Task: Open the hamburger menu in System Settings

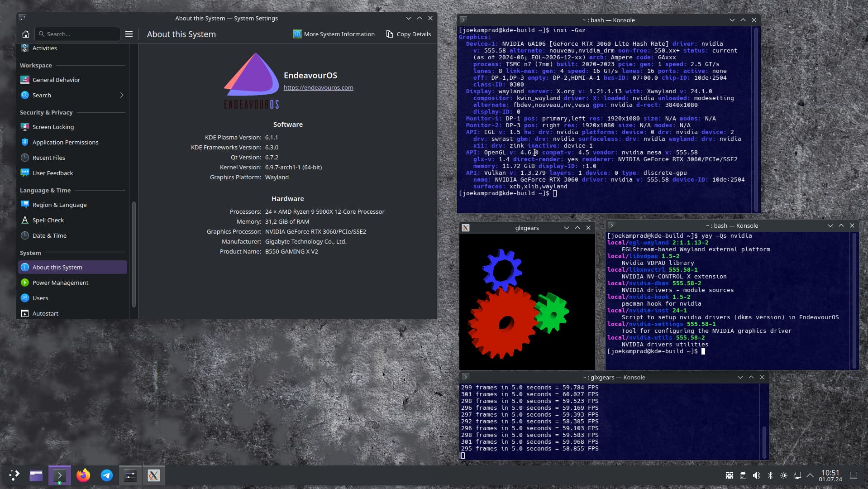Action: pos(129,34)
